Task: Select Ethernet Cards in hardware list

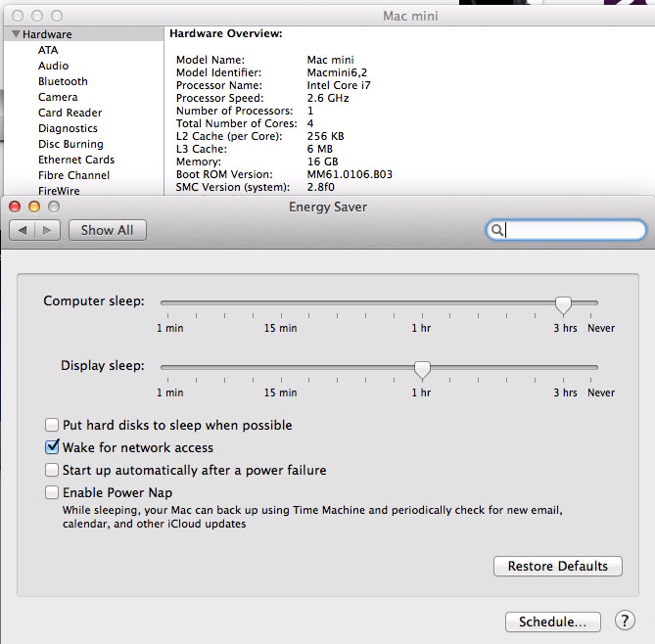Action: [76, 160]
